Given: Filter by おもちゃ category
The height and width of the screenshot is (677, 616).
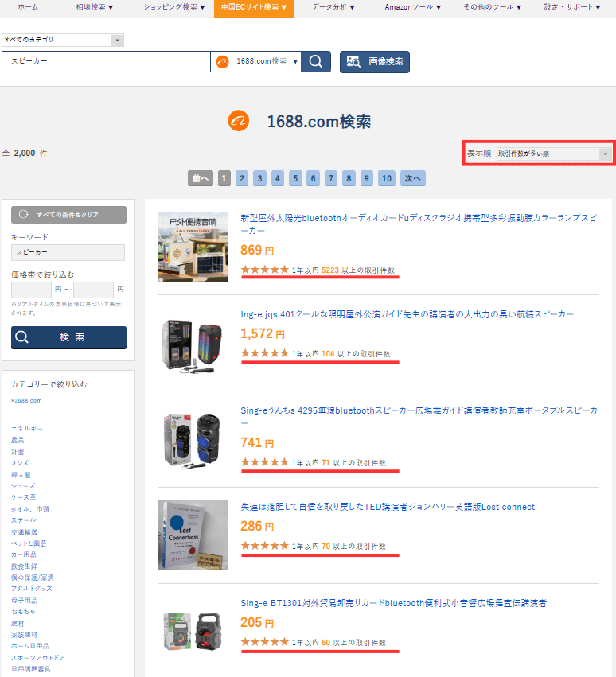Looking at the screenshot, I should pyautogui.click(x=23, y=612).
